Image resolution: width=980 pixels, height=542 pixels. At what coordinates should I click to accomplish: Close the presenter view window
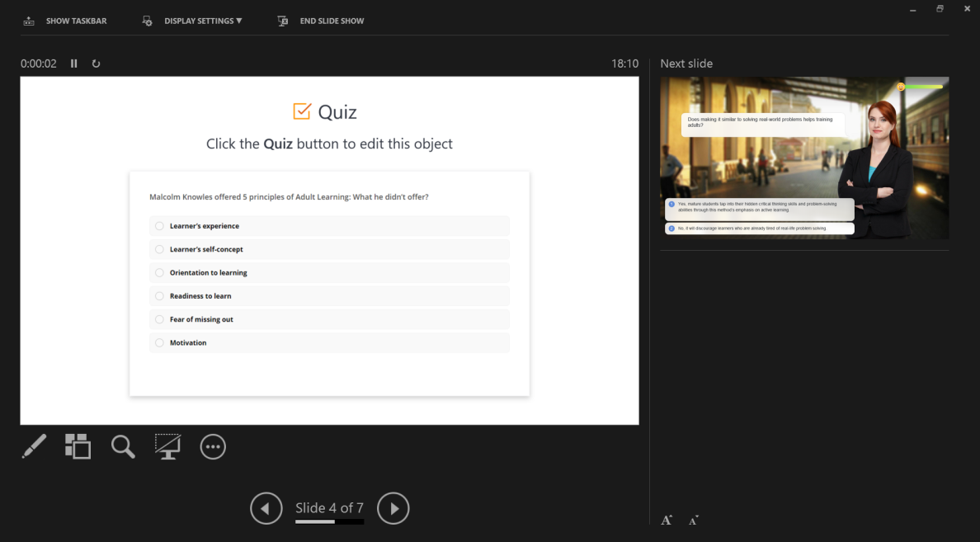tap(967, 9)
